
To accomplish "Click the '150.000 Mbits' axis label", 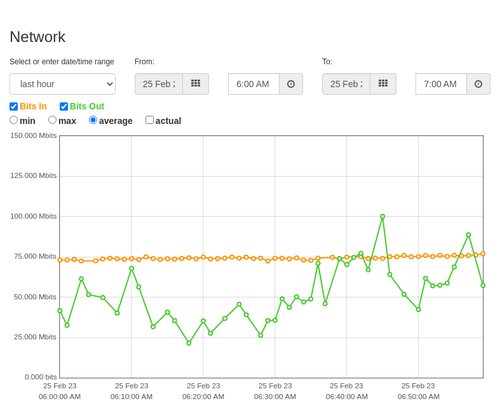I will point(33,135).
